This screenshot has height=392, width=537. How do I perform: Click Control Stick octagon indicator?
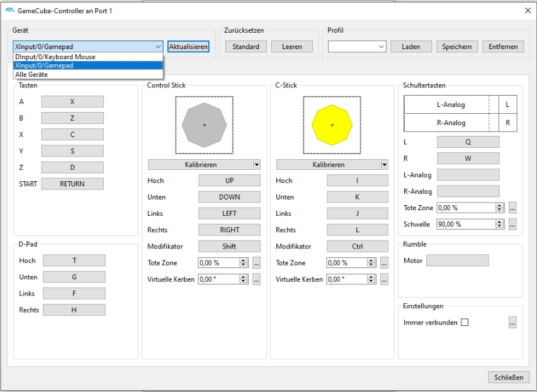click(205, 125)
